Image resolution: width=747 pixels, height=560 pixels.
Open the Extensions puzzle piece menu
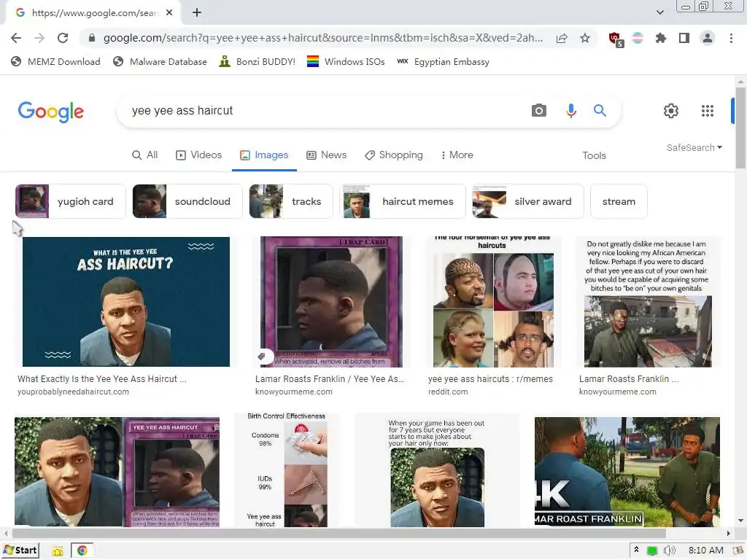pyautogui.click(x=661, y=38)
